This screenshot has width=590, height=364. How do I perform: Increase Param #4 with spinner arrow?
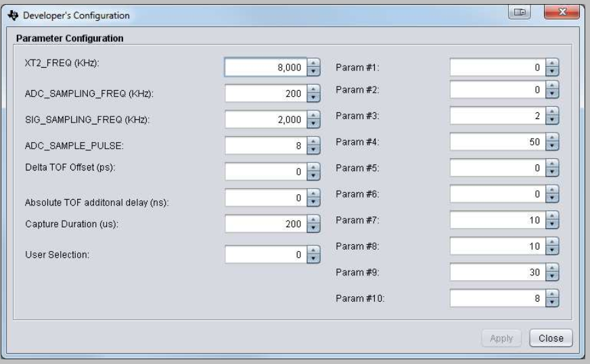click(x=553, y=138)
